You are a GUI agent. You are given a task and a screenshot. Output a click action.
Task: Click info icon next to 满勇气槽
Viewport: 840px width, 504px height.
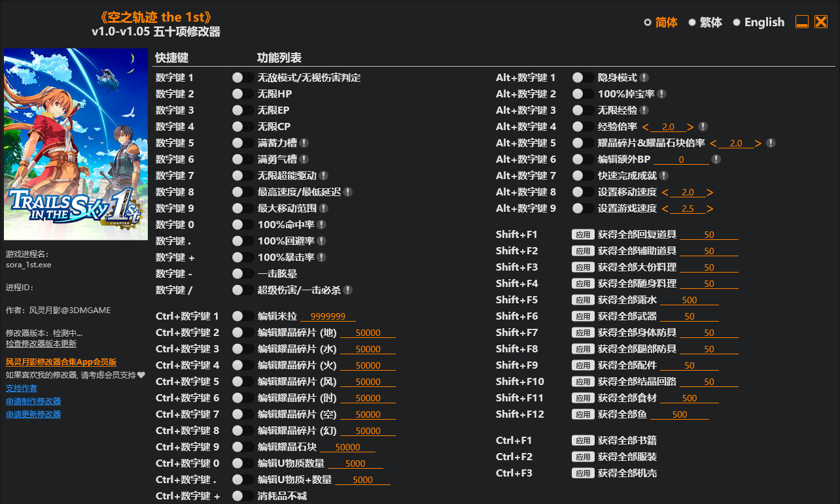click(x=304, y=160)
